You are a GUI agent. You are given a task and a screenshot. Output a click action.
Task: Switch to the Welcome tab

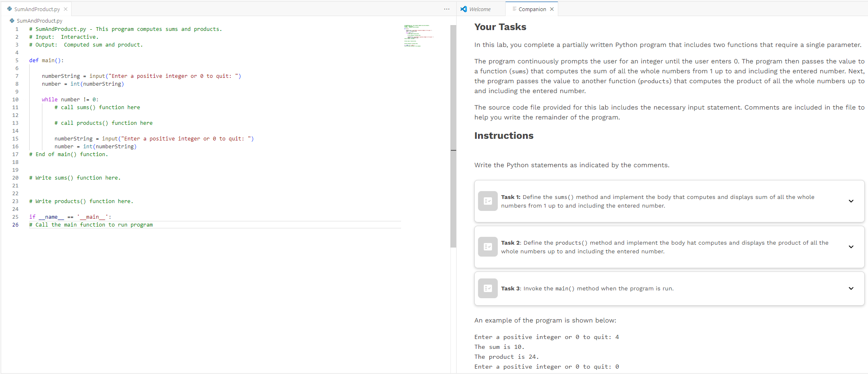(480, 9)
